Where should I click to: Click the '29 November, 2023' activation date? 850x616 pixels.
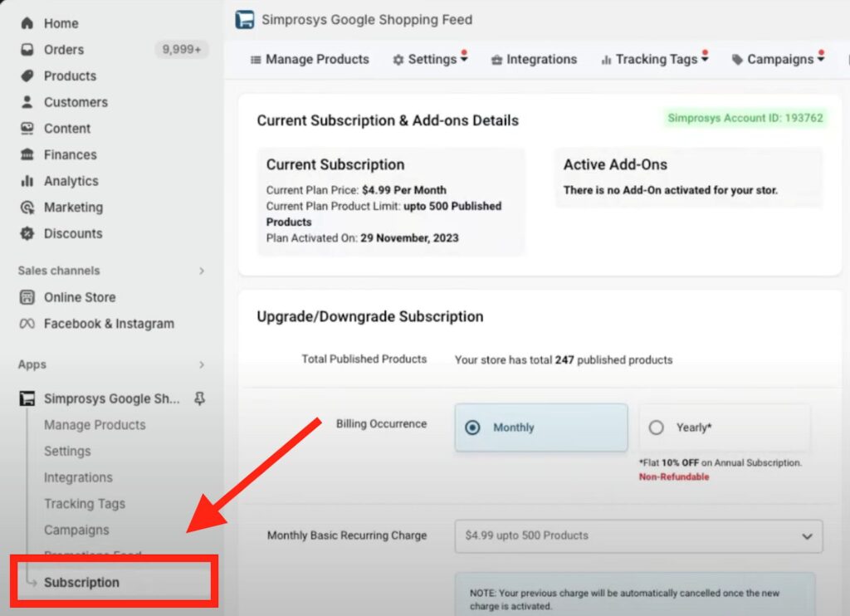pos(409,238)
